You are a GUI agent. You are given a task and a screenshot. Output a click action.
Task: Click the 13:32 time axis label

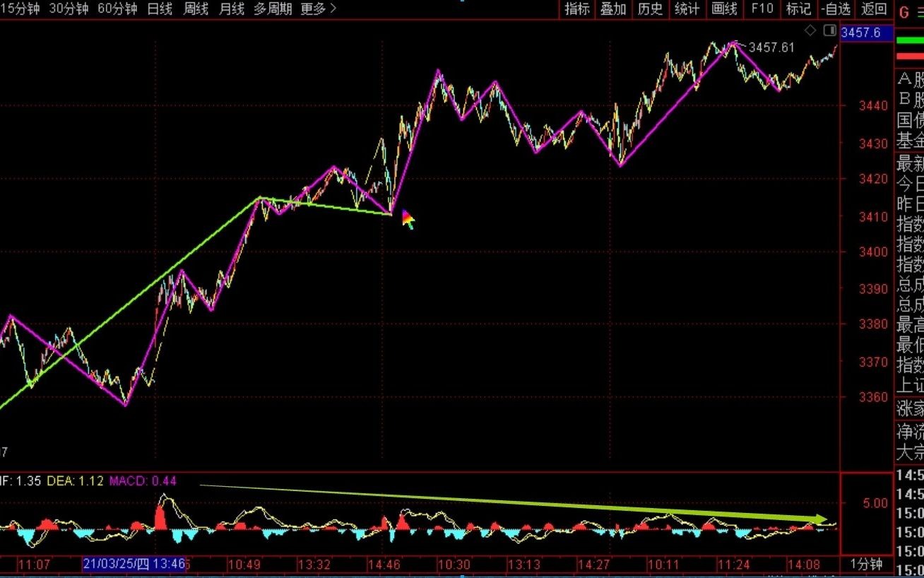314,565
